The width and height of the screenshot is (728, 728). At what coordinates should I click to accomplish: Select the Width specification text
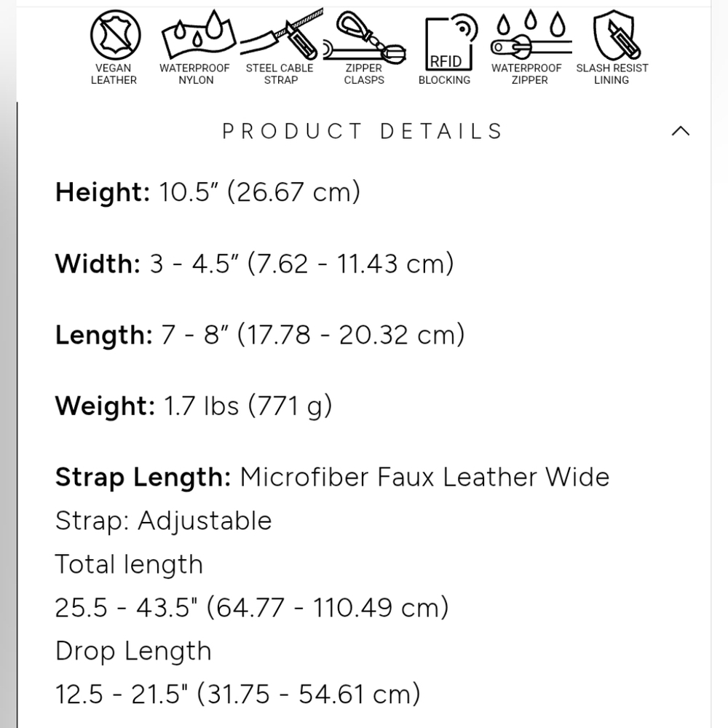click(254, 264)
